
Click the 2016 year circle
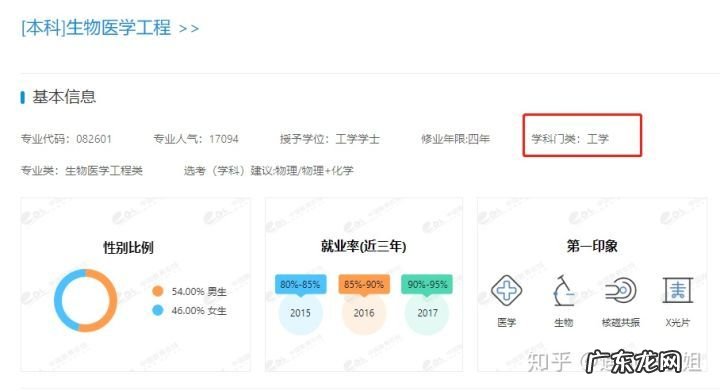(364, 313)
